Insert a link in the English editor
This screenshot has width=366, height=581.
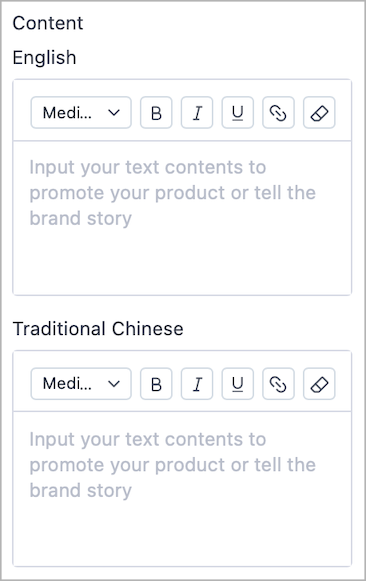tap(278, 113)
